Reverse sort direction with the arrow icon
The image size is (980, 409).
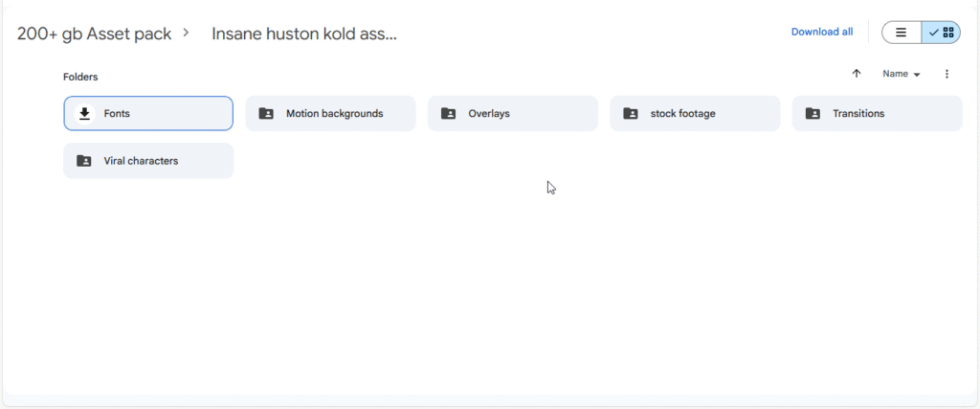(857, 74)
